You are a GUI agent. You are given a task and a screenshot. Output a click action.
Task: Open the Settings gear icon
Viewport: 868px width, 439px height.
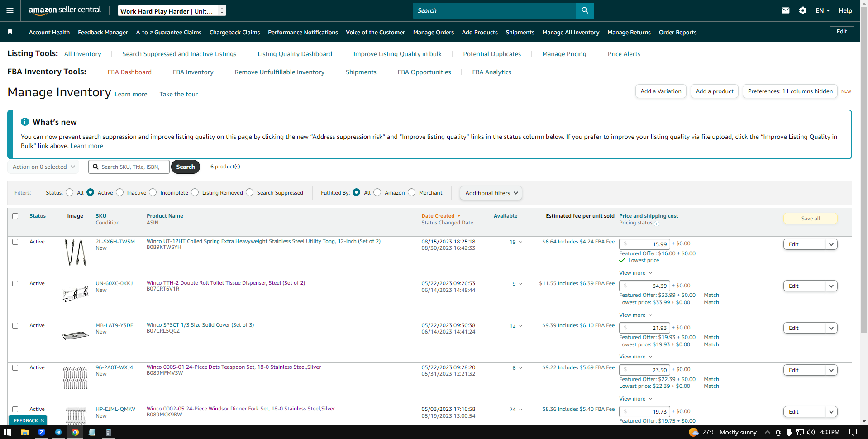(803, 10)
